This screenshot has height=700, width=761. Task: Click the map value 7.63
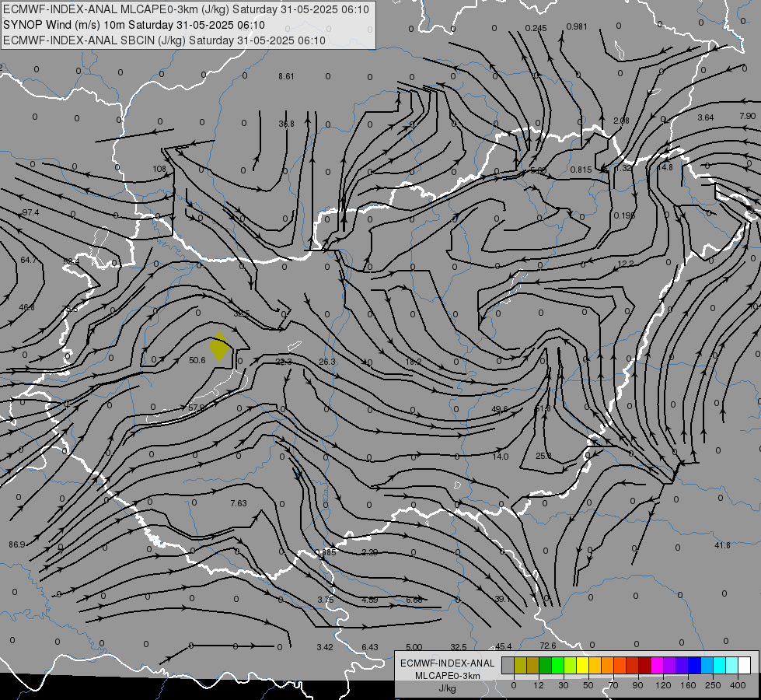[239, 503]
